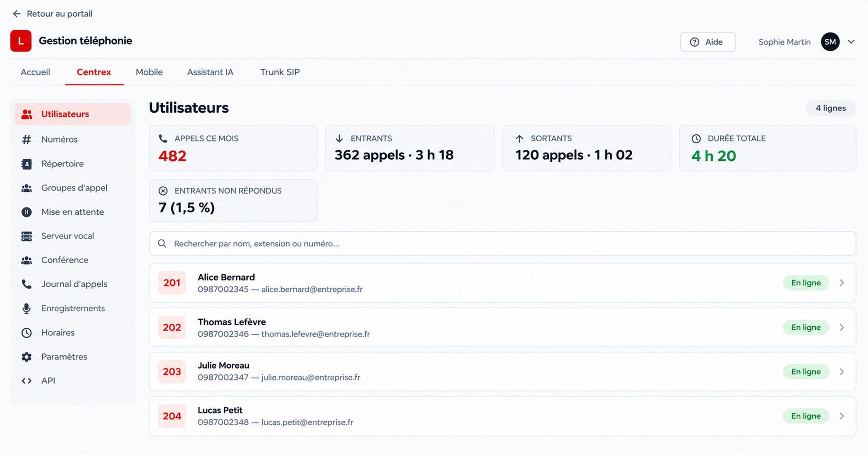Viewport: 868px width, 455px height.
Task: Switch to the Accueil tab
Action: tap(35, 72)
